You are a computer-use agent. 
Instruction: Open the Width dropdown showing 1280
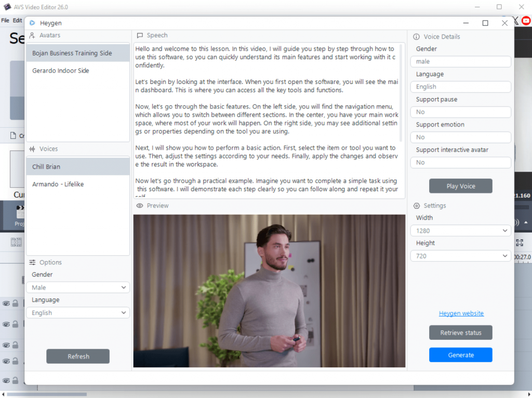click(460, 230)
